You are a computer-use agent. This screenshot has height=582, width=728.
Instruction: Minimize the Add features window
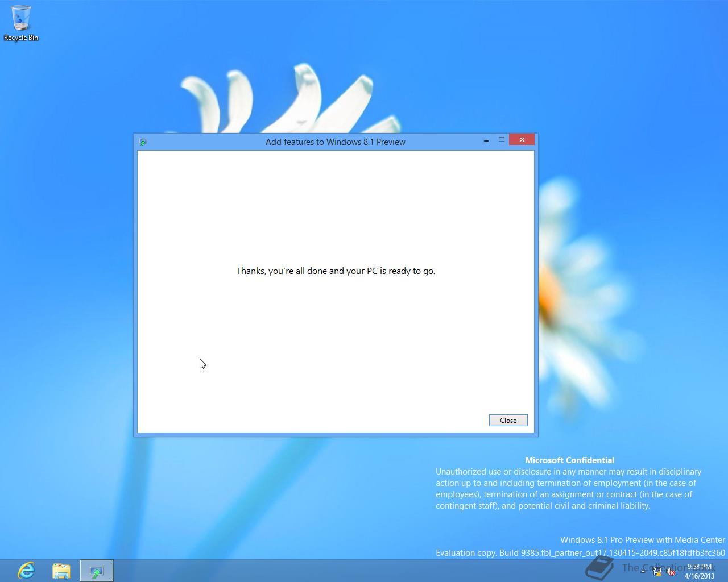pos(486,140)
